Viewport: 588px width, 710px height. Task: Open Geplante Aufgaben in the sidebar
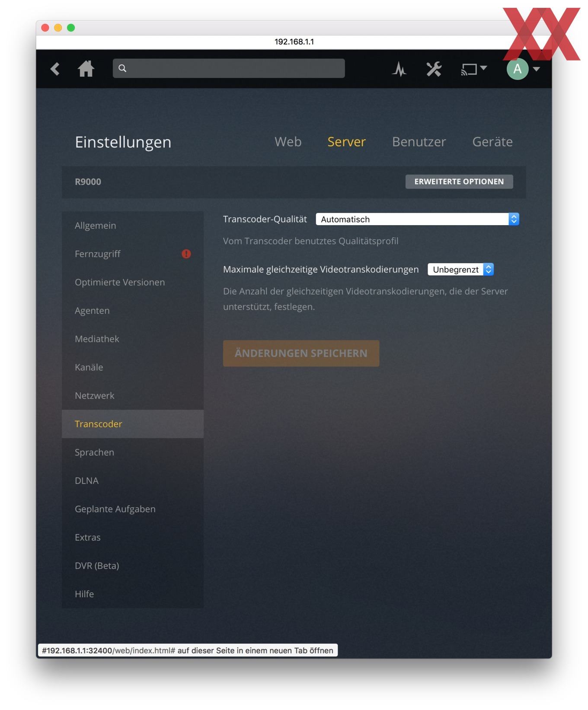click(x=133, y=509)
